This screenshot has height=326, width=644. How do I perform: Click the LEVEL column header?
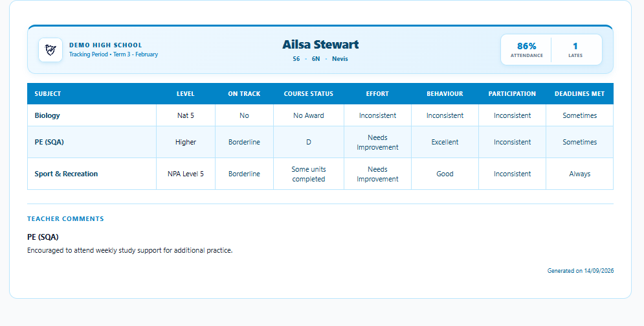[186, 94]
